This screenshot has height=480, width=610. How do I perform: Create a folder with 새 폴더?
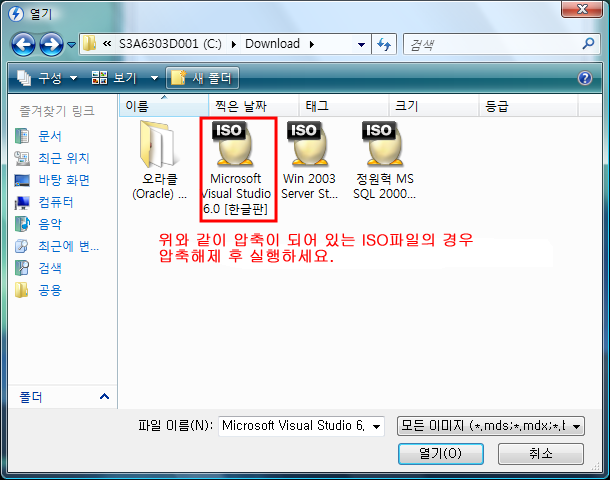[x=202, y=78]
